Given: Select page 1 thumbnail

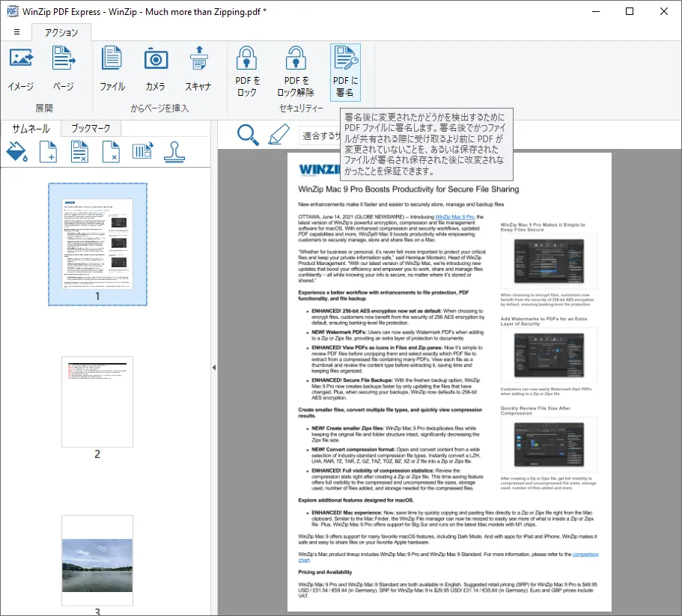Looking at the screenshot, I should (97, 244).
